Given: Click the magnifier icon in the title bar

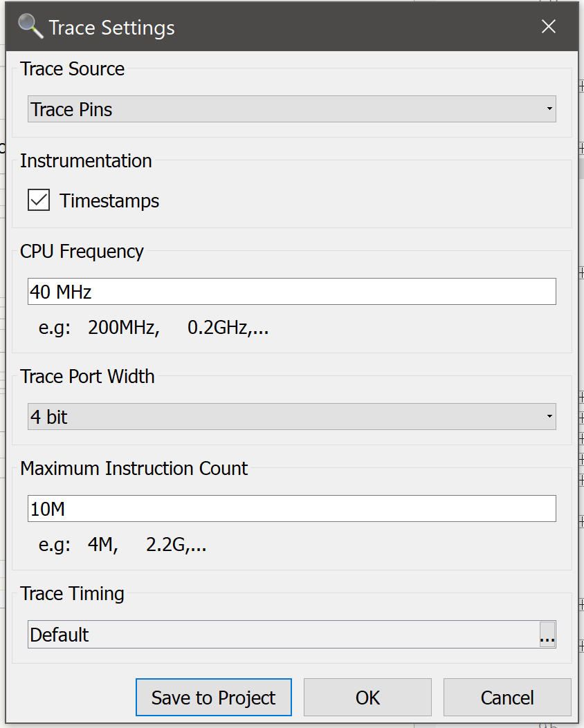Looking at the screenshot, I should [30, 27].
